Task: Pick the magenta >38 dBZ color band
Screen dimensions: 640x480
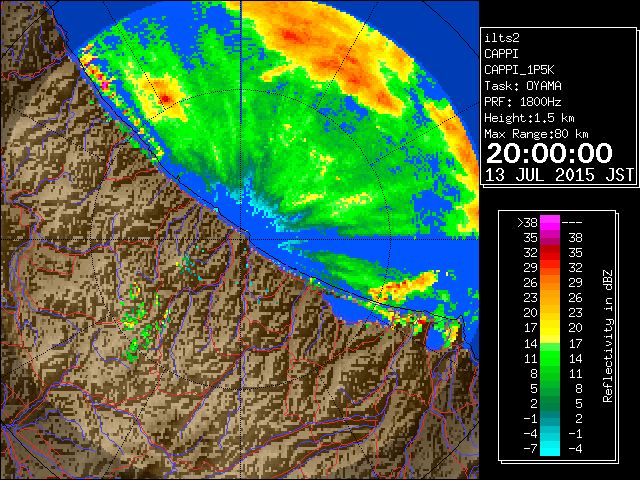Action: (550, 223)
